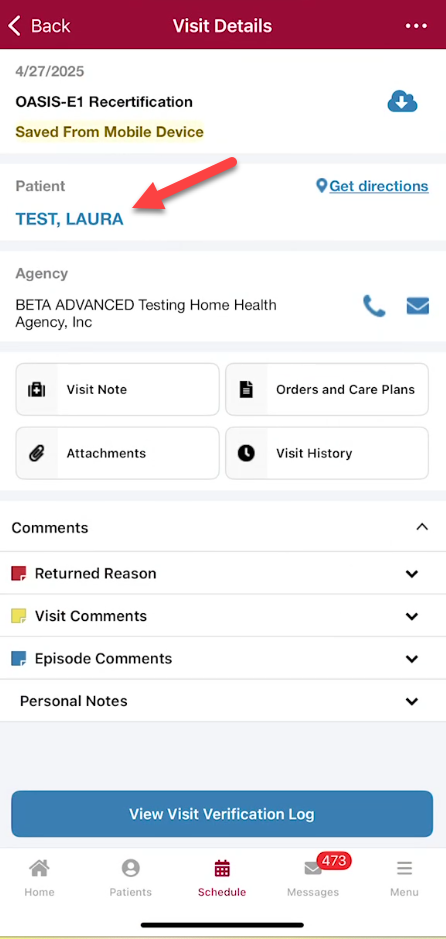Click the yellow Visit Comments note icon

[x=19, y=616]
